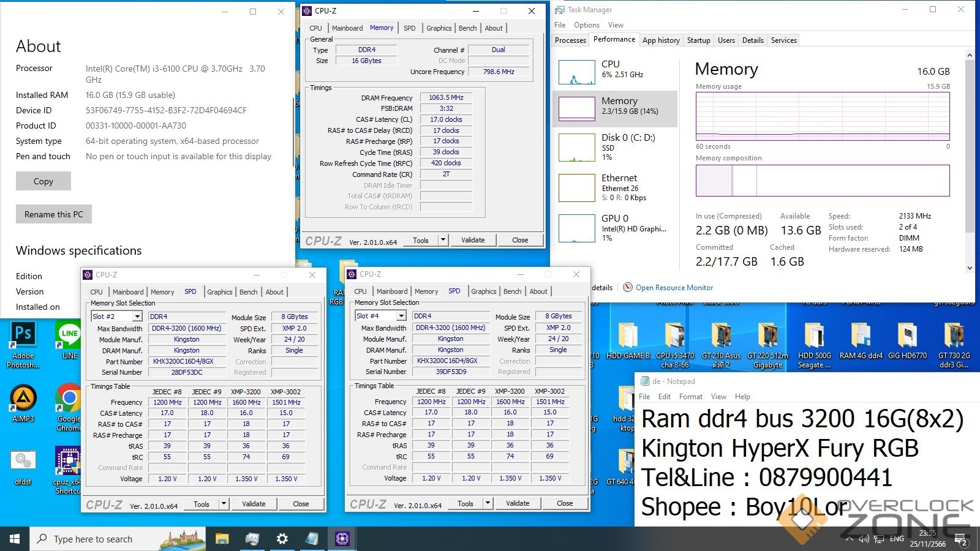980x551 pixels.
Task: Open the Format menu in Notepad
Action: coord(690,397)
